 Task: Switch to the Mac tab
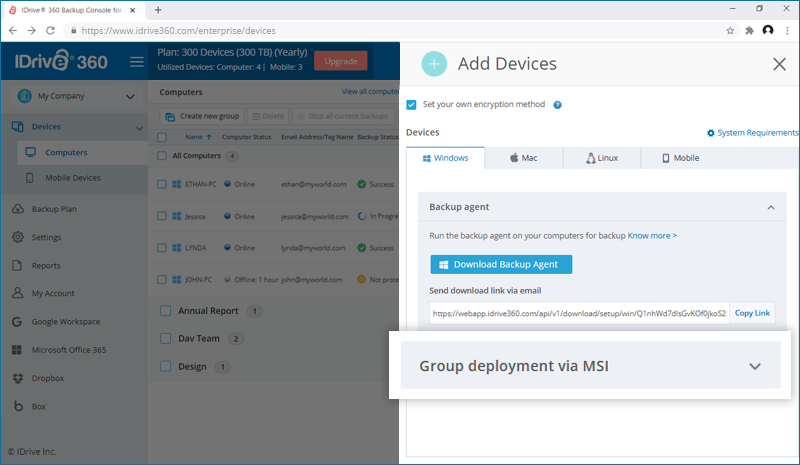pyautogui.click(x=524, y=158)
